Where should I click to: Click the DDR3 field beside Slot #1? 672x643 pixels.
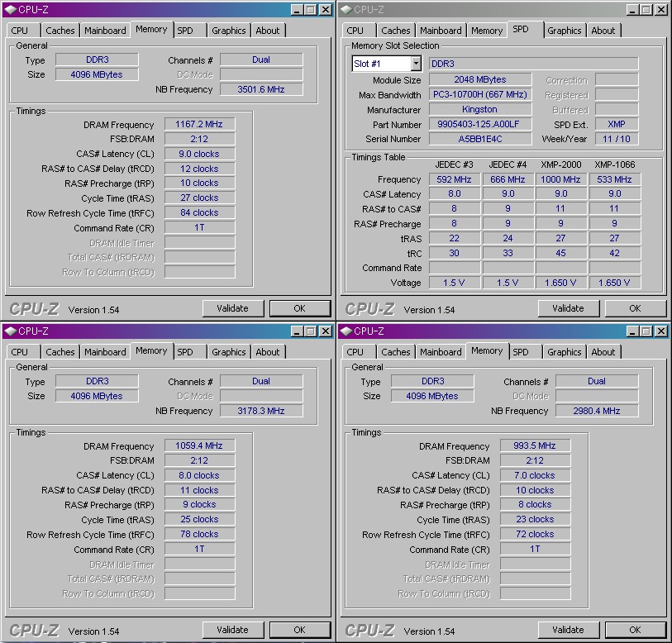pos(534,64)
